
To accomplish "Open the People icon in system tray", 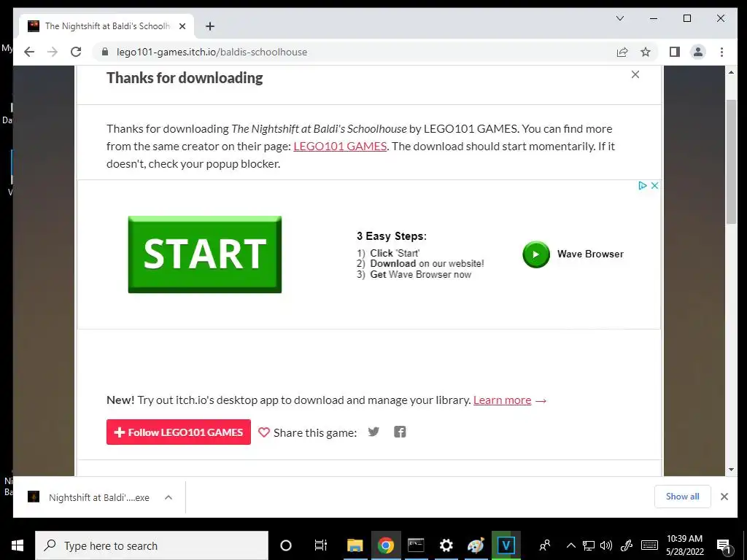I will coord(544,545).
